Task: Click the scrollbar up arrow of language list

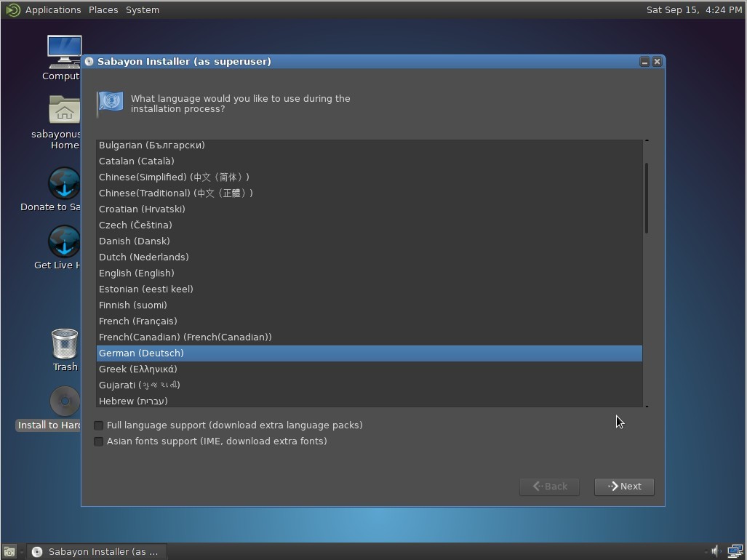Action: (647, 140)
